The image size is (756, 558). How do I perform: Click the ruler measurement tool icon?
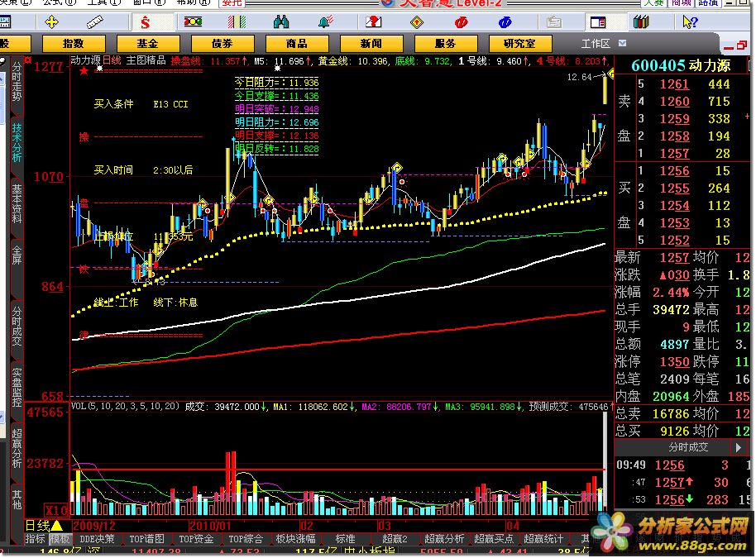96,21
